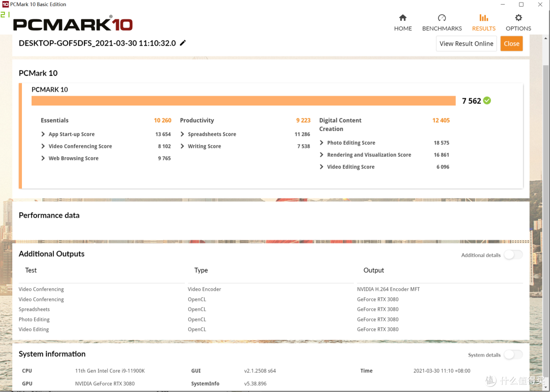
Task: Expand App Start-up Score
Action: (x=43, y=134)
